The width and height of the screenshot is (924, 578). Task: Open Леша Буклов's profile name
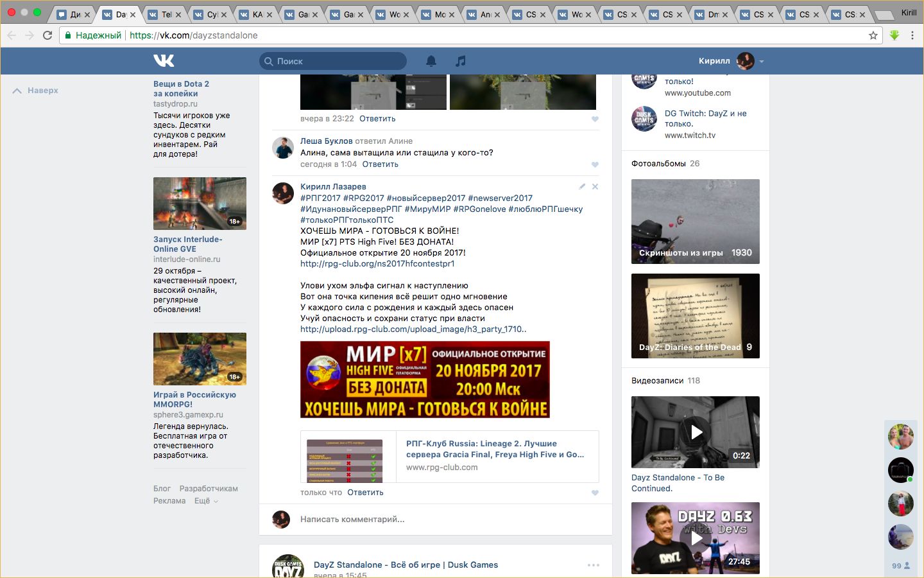(327, 141)
